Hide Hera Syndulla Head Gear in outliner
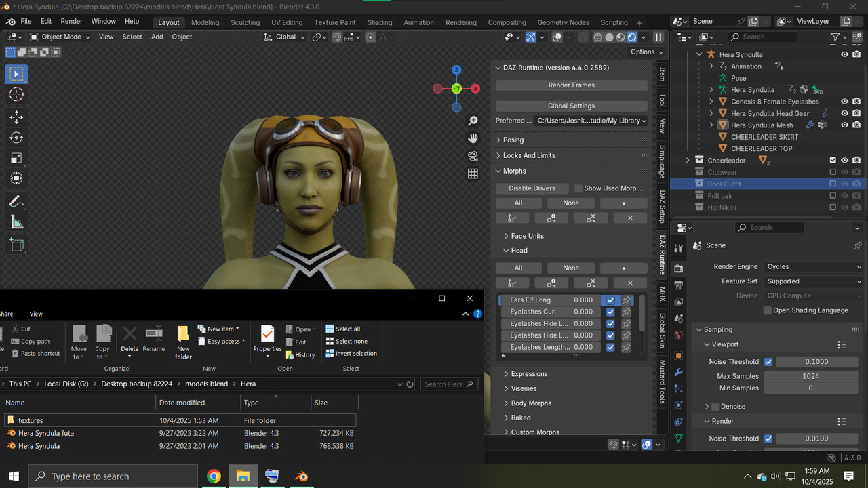 point(844,113)
